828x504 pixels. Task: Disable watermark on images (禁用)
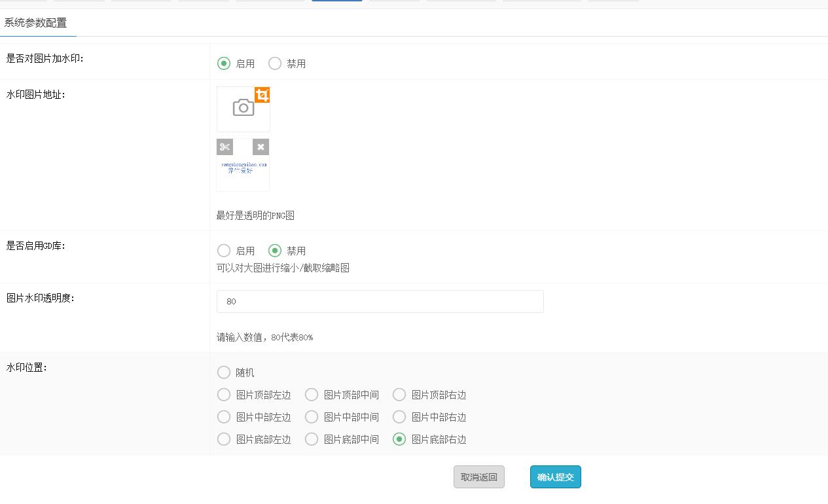pos(275,63)
